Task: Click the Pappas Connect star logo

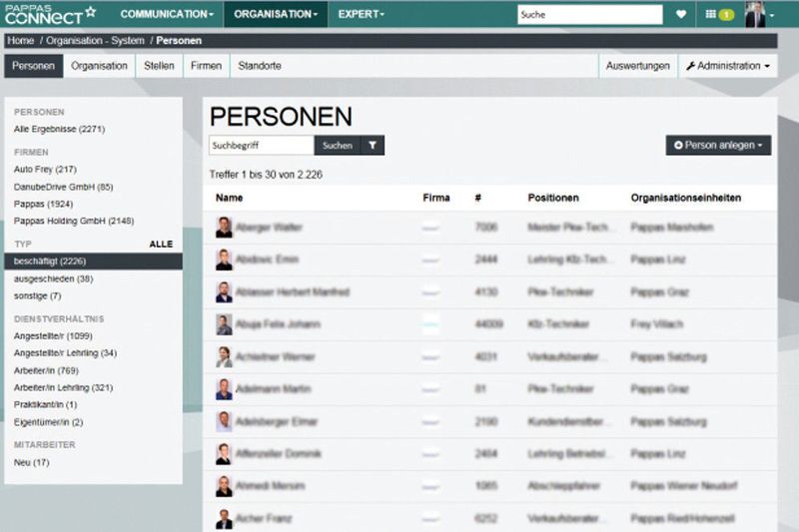Action: pyautogui.click(x=49, y=14)
